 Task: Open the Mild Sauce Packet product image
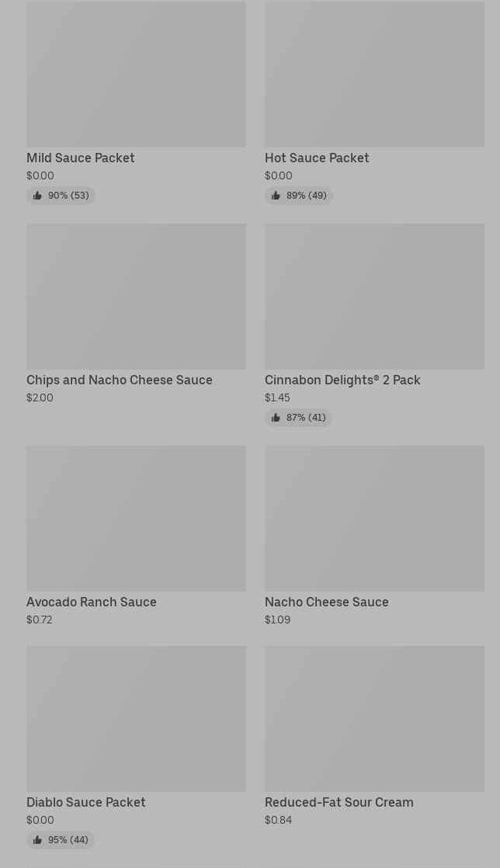[x=136, y=74]
